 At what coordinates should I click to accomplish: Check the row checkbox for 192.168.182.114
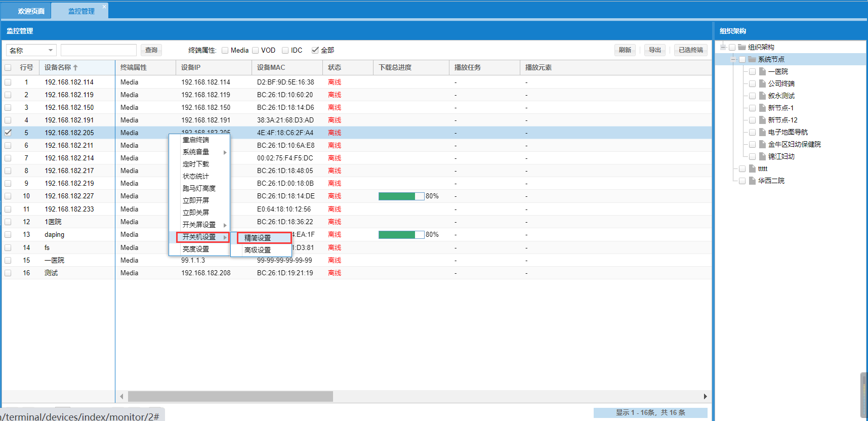coord(8,82)
